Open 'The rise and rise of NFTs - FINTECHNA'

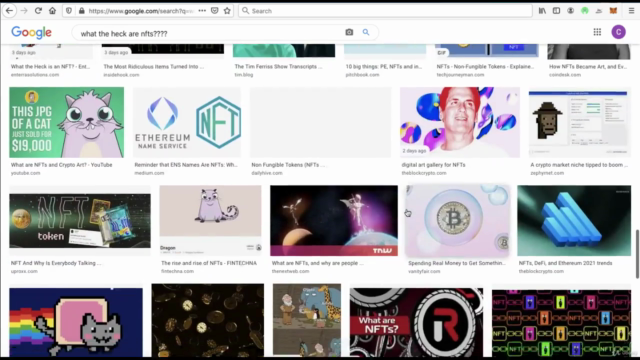point(209,263)
